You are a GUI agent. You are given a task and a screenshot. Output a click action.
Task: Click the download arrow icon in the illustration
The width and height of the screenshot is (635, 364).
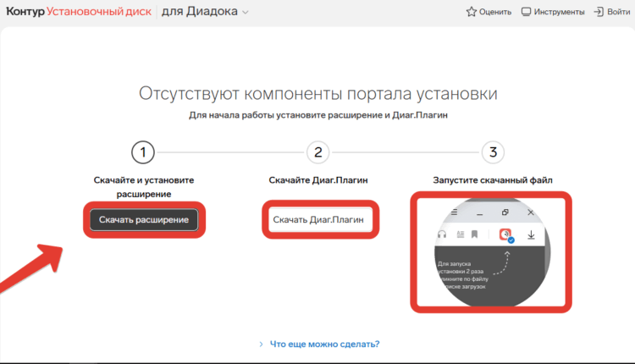(x=532, y=235)
